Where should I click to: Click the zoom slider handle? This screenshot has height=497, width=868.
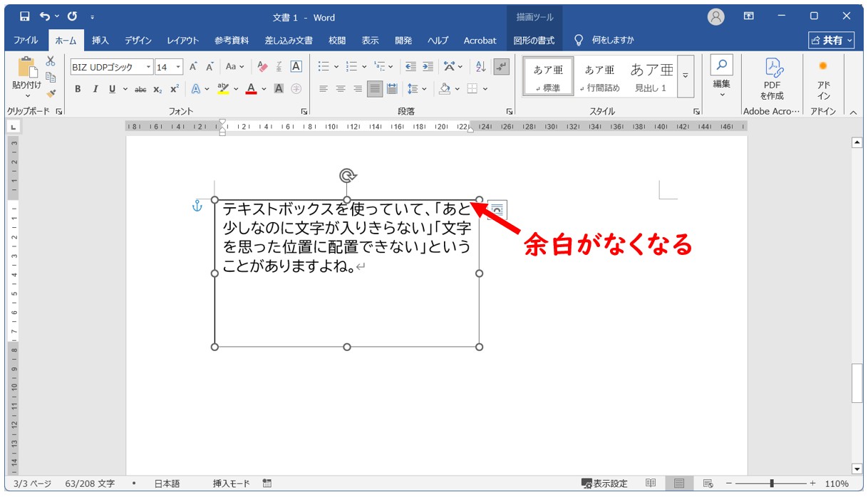pos(772,483)
